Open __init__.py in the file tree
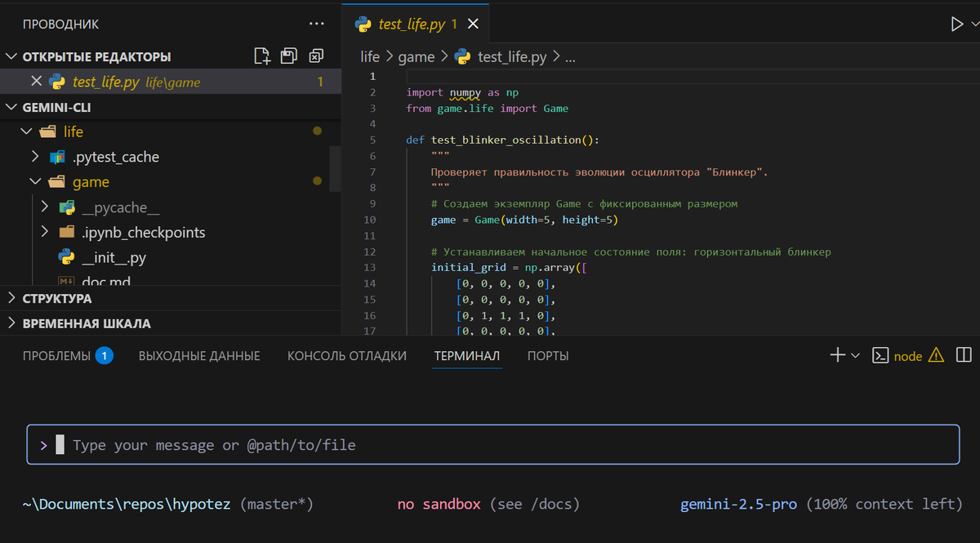Image resolution: width=980 pixels, height=543 pixels. [114, 258]
